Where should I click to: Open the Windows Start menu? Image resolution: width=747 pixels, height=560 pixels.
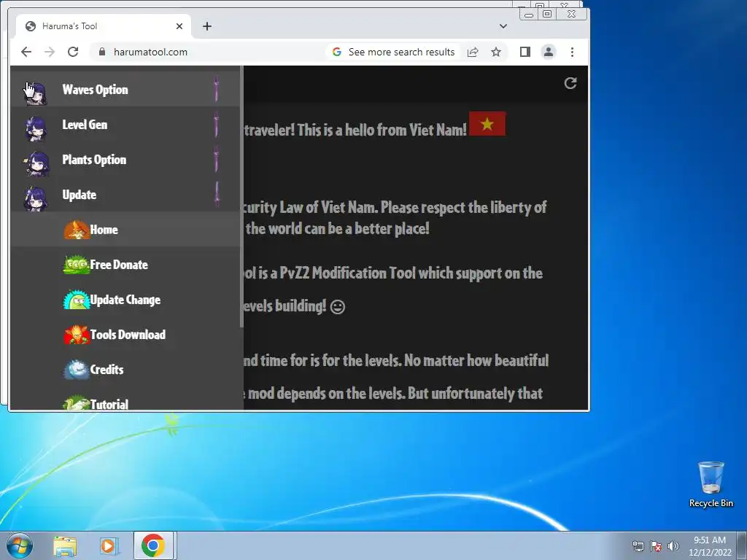[x=20, y=545]
